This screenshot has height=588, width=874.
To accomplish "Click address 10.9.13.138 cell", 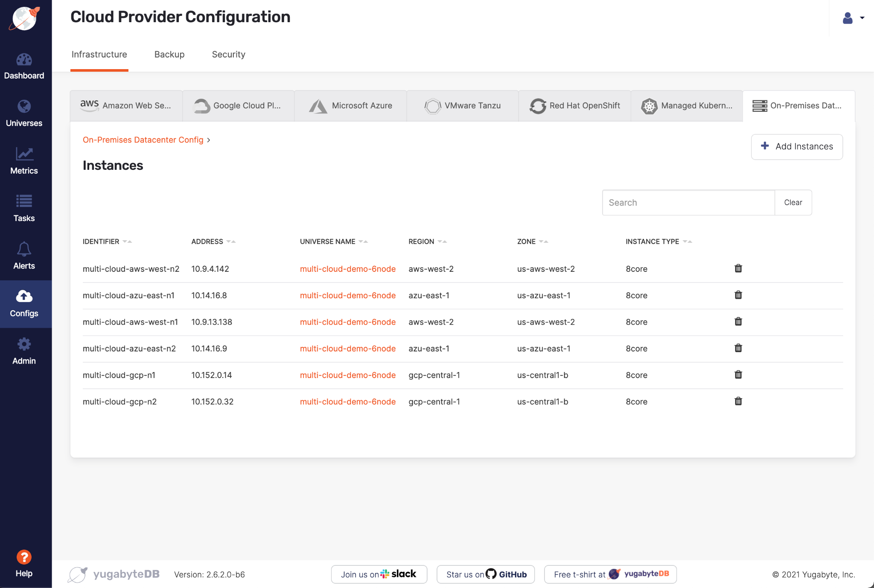I will pos(212,322).
